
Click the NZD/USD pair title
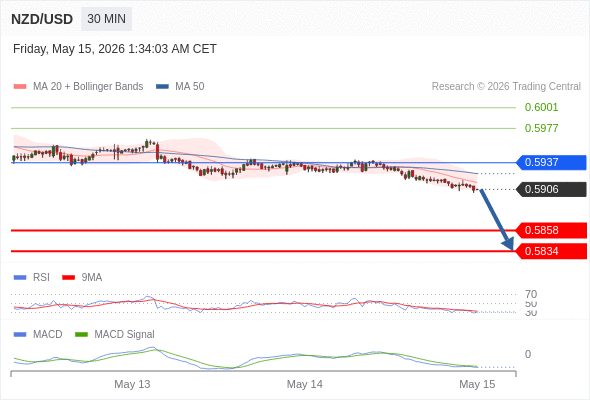(x=42, y=19)
